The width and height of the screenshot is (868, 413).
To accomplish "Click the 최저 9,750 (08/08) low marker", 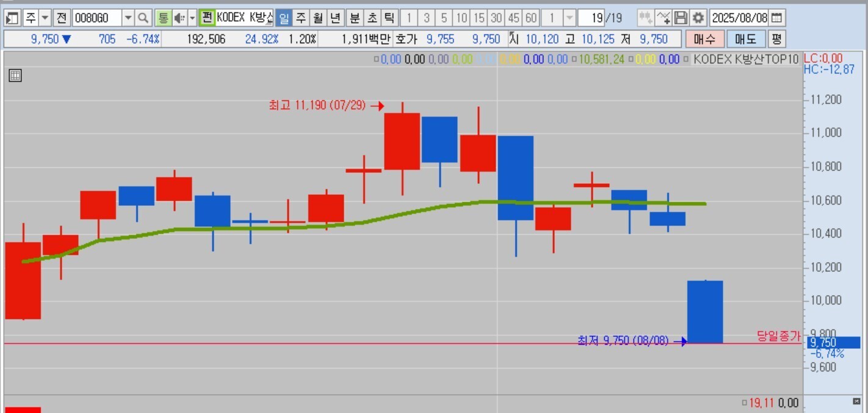I will pos(623,340).
